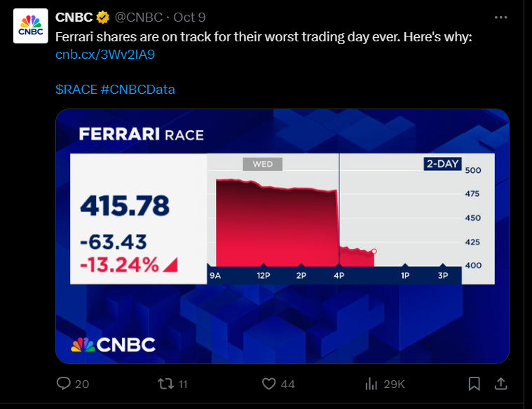Click the CNBC profile avatar
The image size is (532, 409).
(30, 26)
